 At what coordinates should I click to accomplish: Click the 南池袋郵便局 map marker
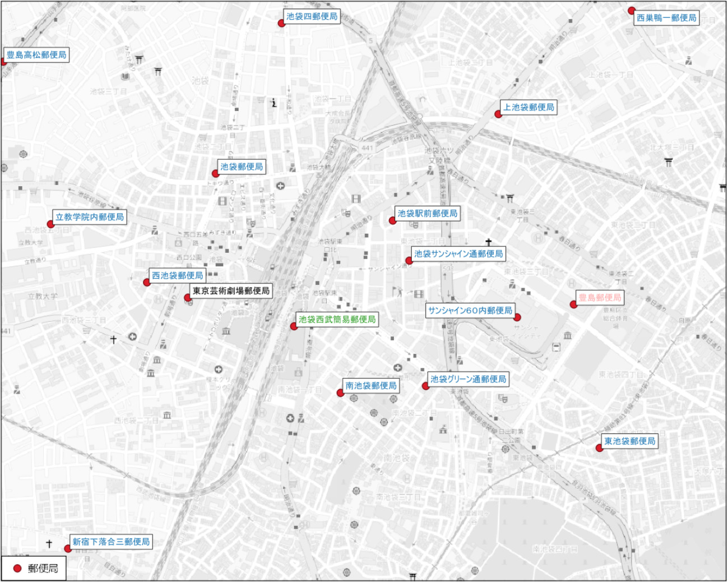[x=340, y=392]
